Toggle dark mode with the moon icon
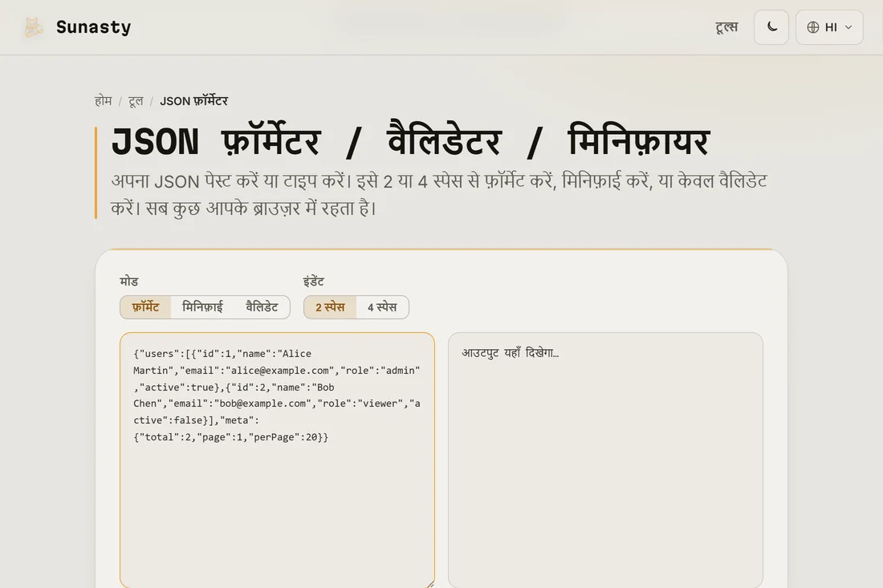 [771, 27]
